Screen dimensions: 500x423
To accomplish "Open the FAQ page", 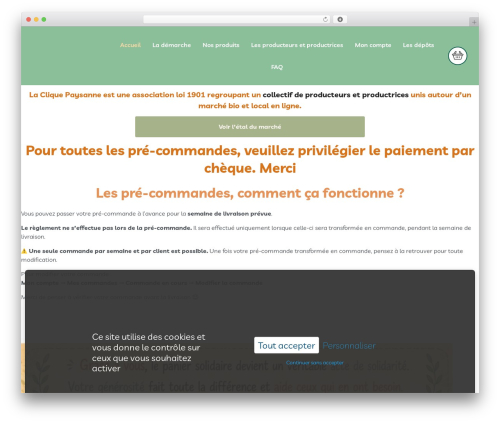I will [277, 67].
